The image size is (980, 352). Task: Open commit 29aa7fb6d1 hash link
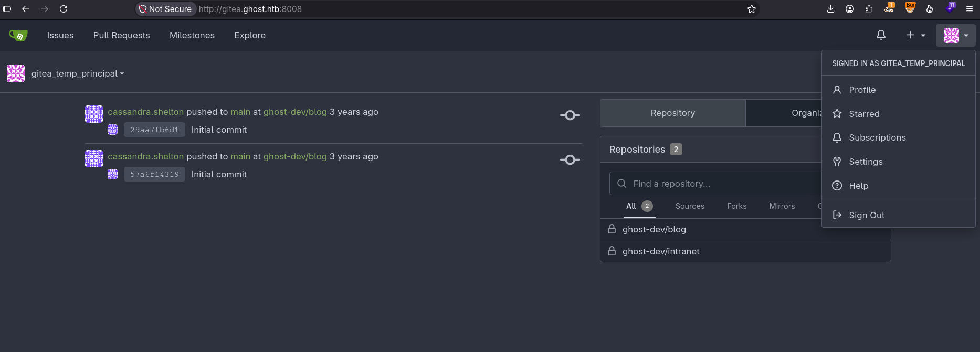[x=154, y=130]
